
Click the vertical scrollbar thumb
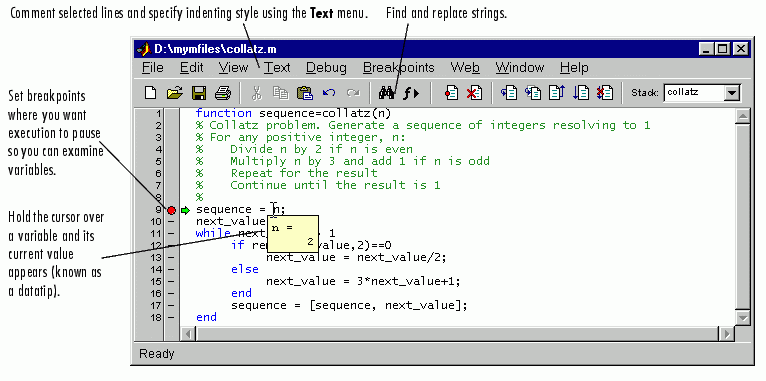743,216
